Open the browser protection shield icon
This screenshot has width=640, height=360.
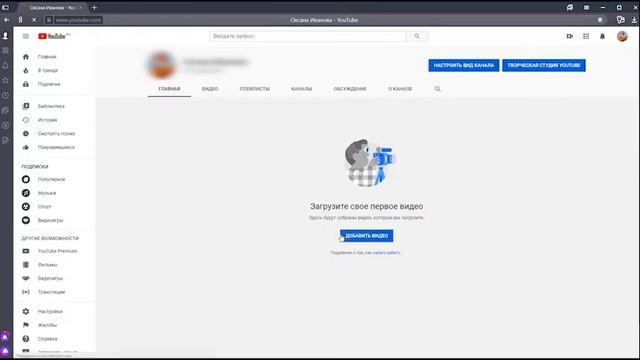620,20
